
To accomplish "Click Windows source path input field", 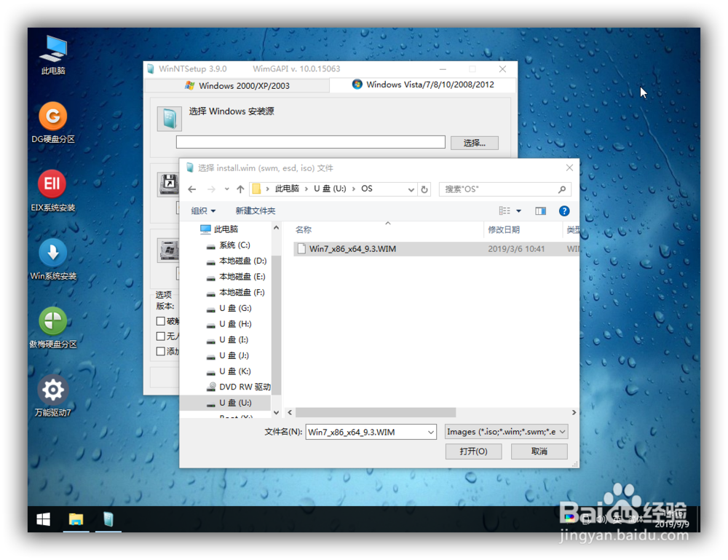I will (x=311, y=142).
